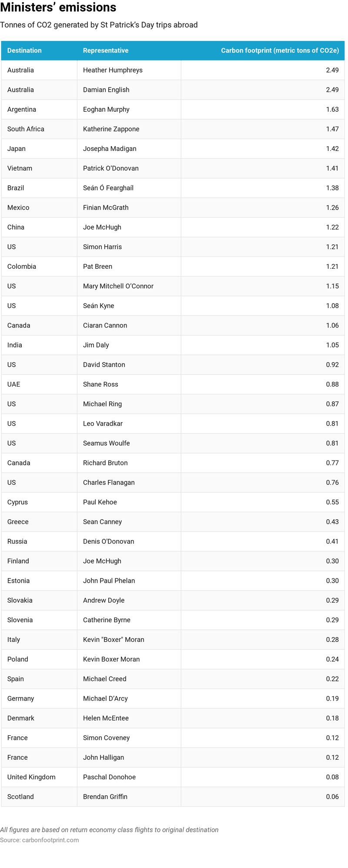Image resolution: width=348 pixels, height=868 pixels.
Task: Click the carbonfootprint.com source text
Action: 40,840
